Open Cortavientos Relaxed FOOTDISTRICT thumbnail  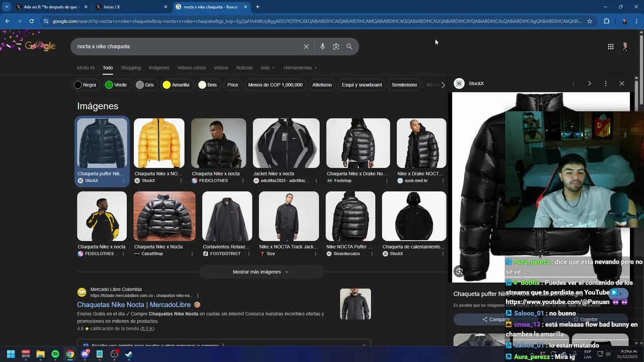pyautogui.click(x=227, y=216)
